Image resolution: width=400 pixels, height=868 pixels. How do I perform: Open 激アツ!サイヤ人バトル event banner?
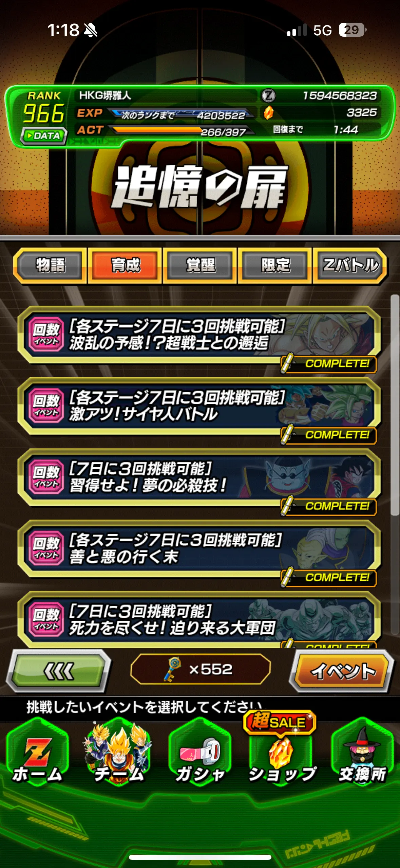[x=199, y=406]
